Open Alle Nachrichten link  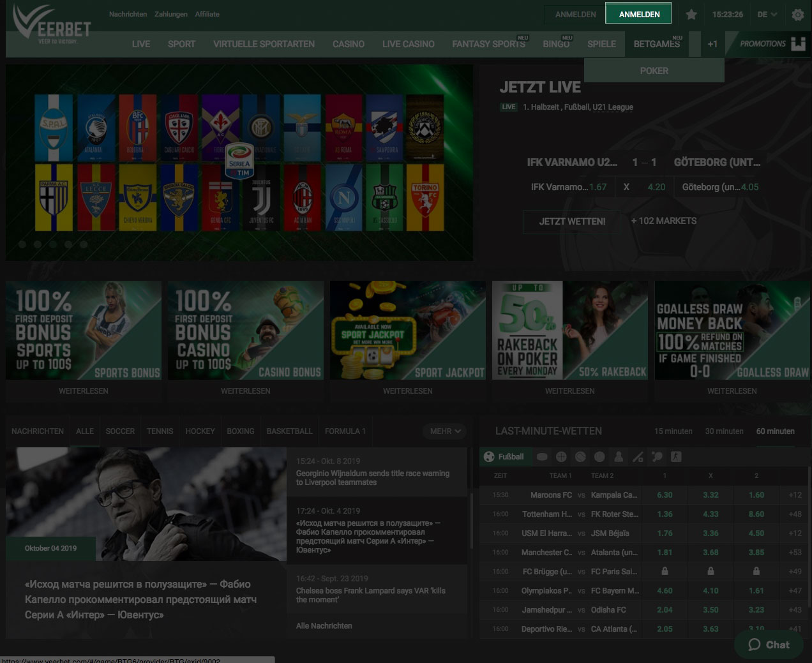324,626
